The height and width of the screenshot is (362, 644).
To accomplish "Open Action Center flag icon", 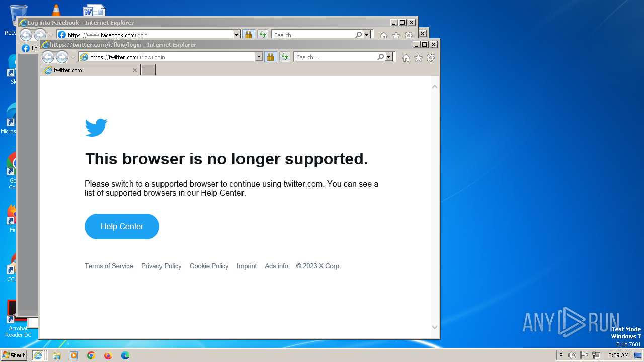I will coord(584,355).
